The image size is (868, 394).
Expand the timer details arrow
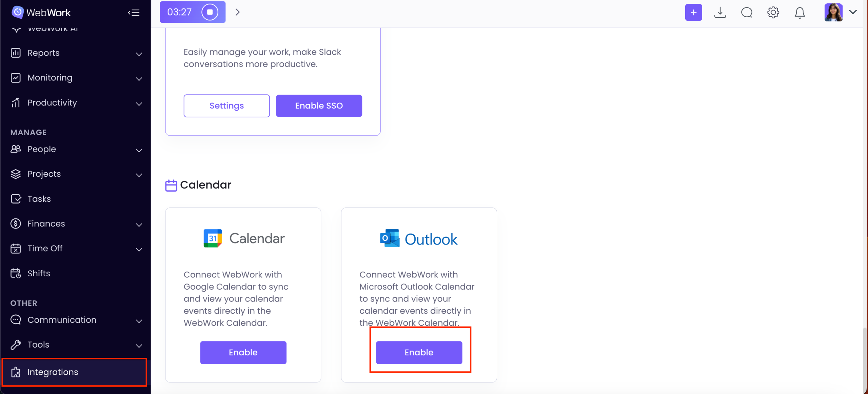click(x=238, y=12)
